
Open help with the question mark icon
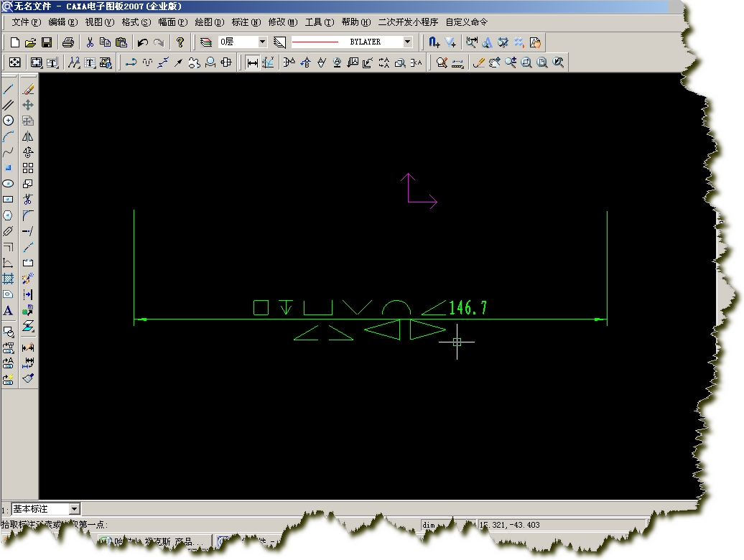[180, 42]
